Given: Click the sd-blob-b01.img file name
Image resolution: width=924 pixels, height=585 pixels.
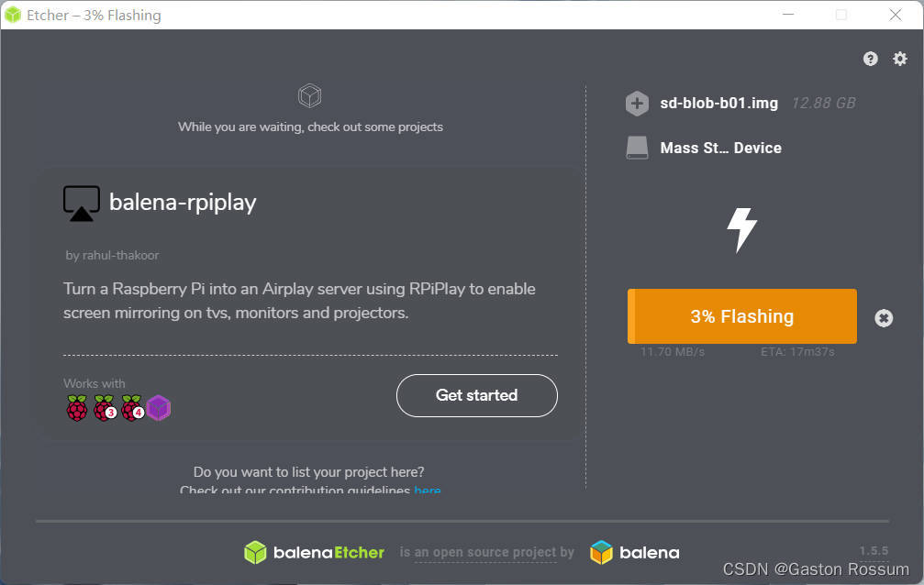Looking at the screenshot, I should 718,104.
